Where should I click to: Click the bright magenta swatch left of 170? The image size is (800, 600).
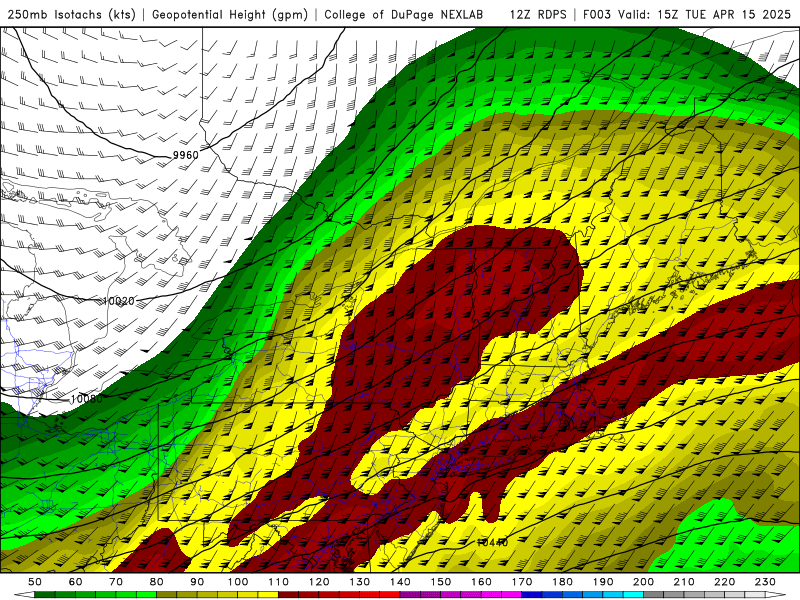511,595
